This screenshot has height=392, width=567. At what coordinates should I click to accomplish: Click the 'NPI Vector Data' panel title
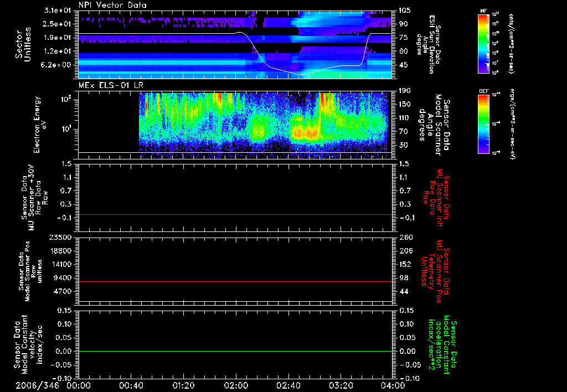112,5
